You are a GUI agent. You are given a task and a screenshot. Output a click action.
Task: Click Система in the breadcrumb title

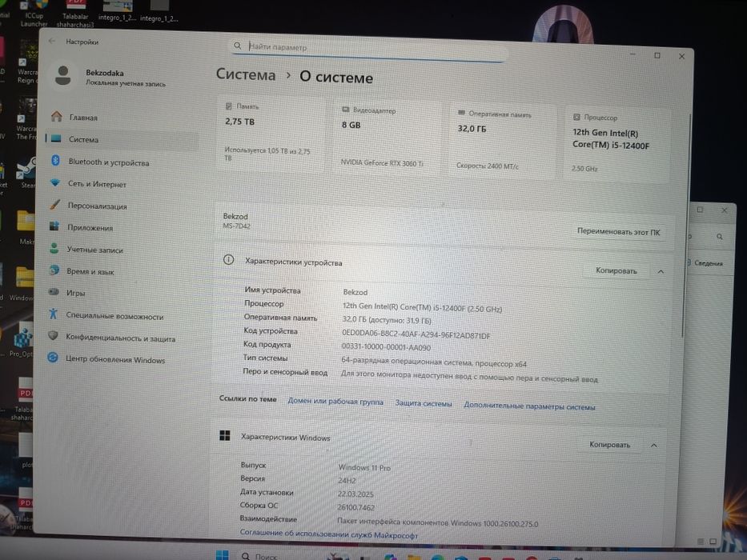pyautogui.click(x=246, y=74)
